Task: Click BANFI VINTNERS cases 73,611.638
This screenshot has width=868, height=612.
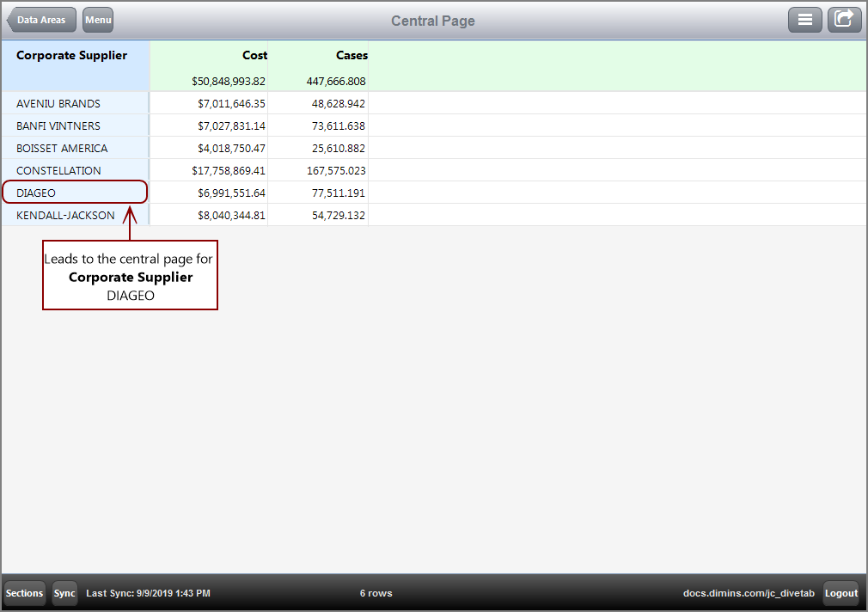Action: 339,125
